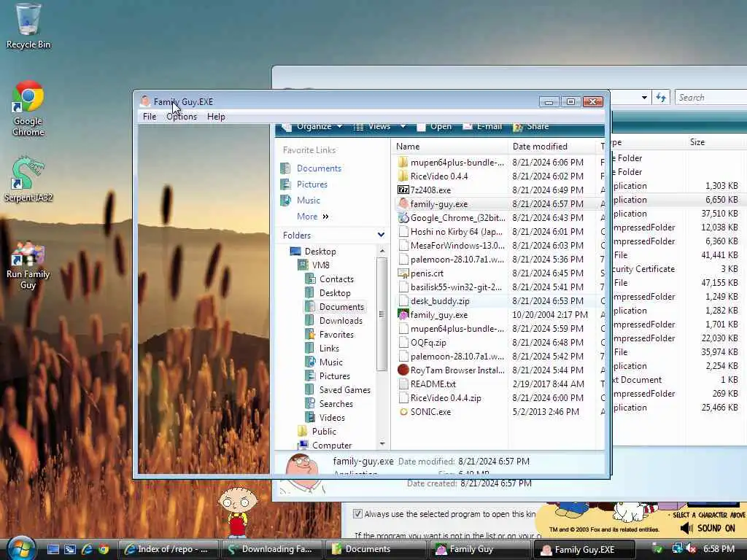Click the folder tree scrollbar down arrow
The height and width of the screenshot is (560, 747).
(x=382, y=444)
